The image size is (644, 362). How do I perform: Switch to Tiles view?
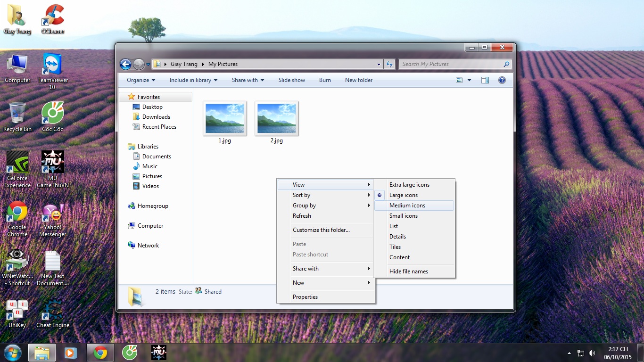(414, 247)
